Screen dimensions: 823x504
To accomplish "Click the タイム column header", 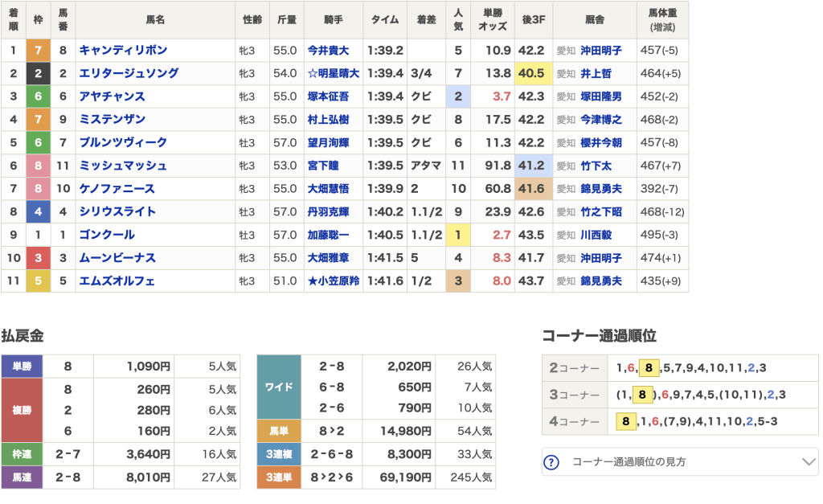I will pyautogui.click(x=385, y=20).
